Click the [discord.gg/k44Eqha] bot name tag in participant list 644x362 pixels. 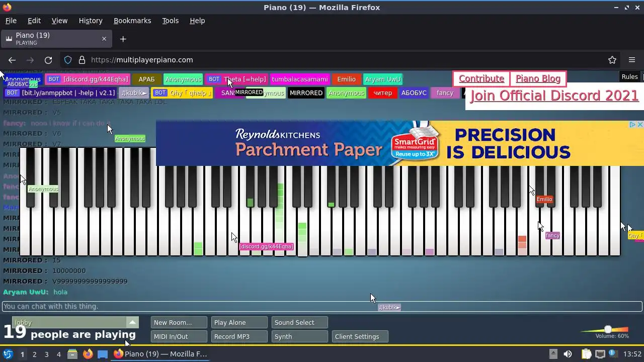88,79
